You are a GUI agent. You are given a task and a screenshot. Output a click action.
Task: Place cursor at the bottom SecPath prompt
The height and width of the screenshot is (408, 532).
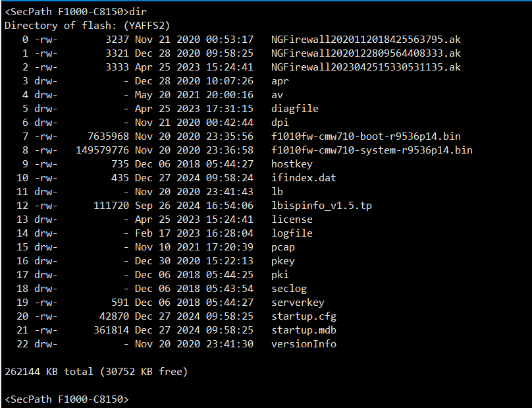pos(66,399)
